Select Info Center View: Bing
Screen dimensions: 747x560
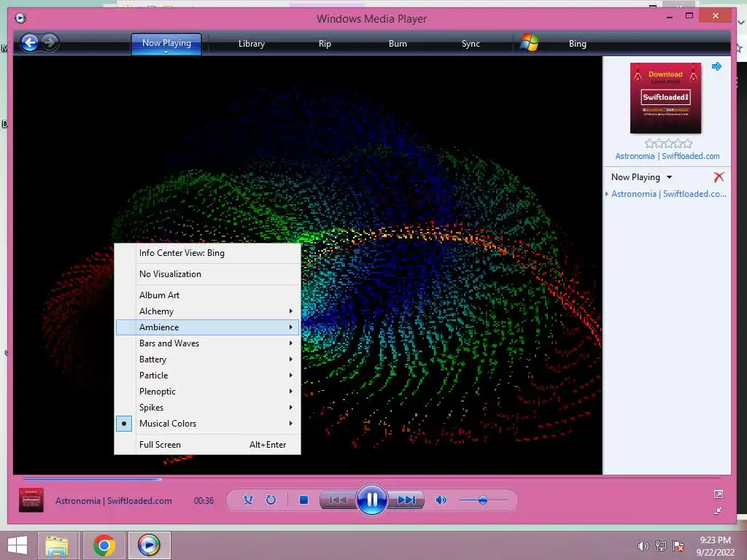click(208, 253)
